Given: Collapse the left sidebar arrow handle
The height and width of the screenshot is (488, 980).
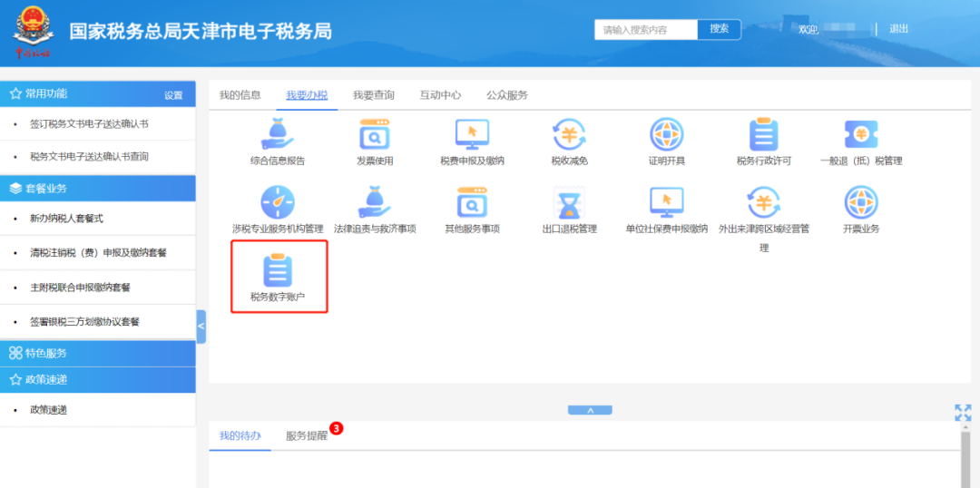Looking at the screenshot, I should (x=201, y=327).
